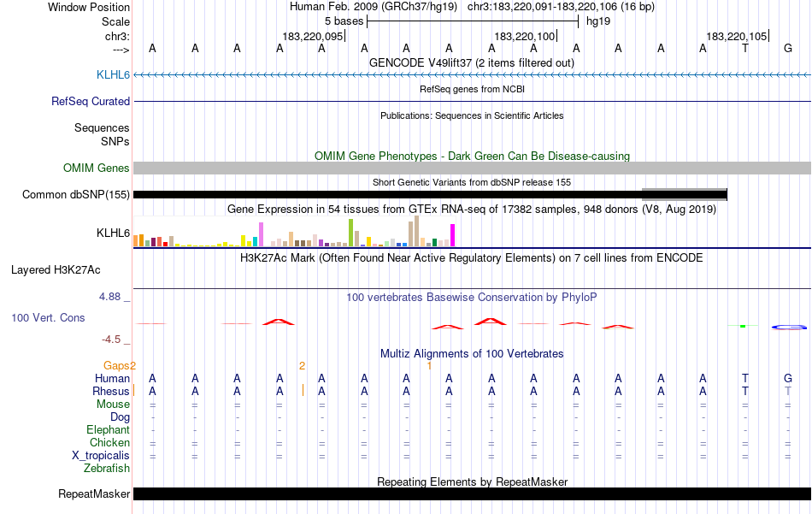Click the orange Gaps label in Multiz
The image size is (812, 514).
tap(116, 366)
